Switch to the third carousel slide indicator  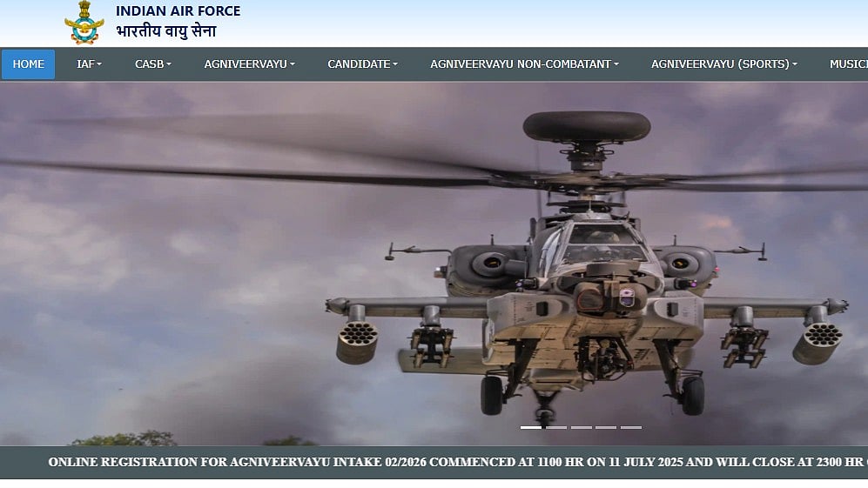click(x=582, y=427)
